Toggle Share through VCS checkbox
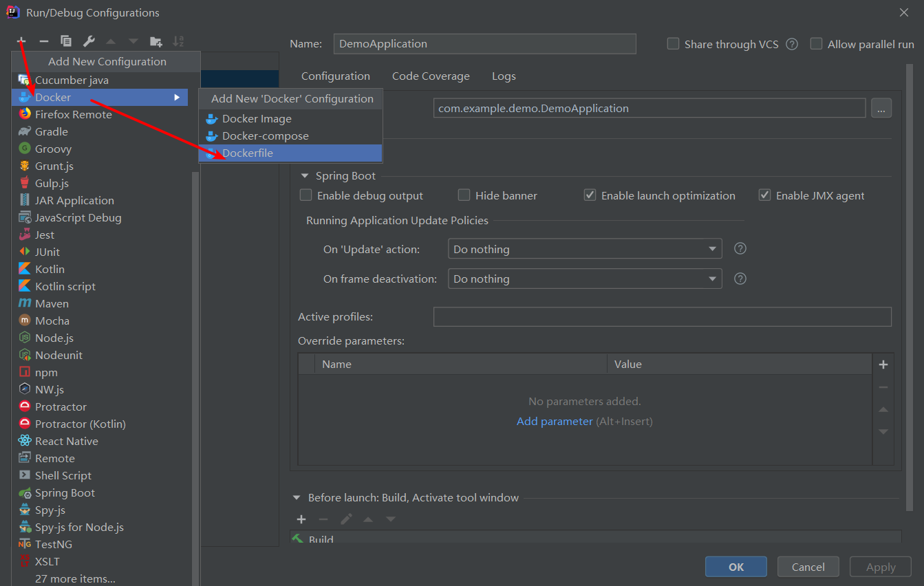 (674, 43)
